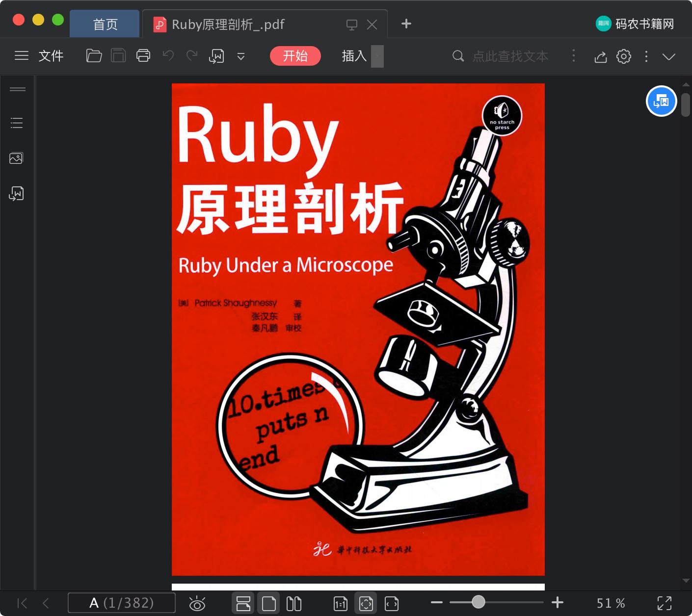Close the Ruby原理剖析_.pdf tab
692x616 pixels.
click(372, 25)
